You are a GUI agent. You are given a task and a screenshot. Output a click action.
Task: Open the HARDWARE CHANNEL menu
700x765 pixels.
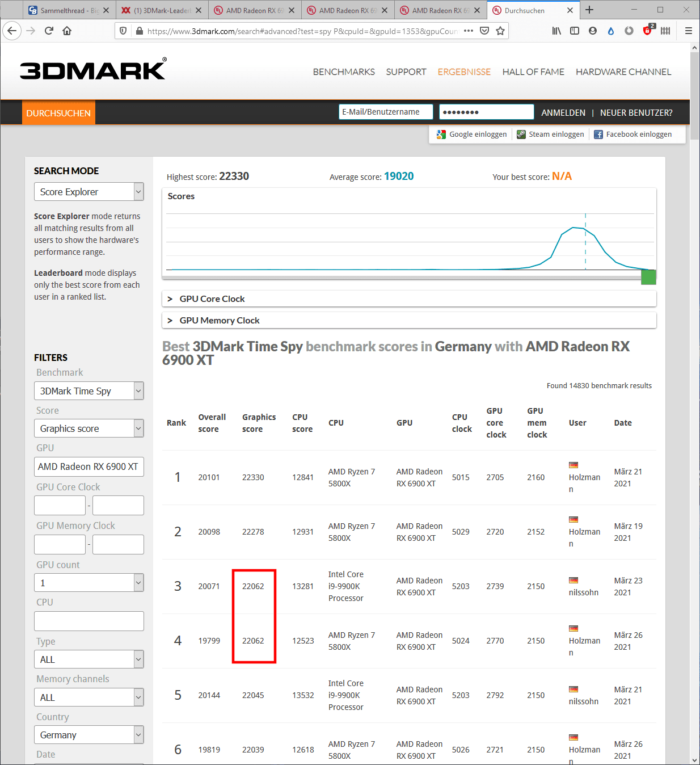(x=623, y=72)
